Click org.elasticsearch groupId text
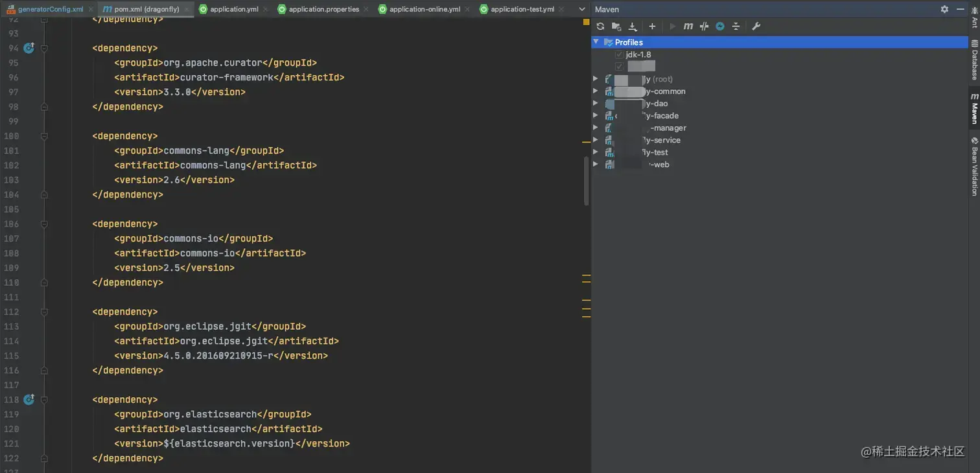Viewport: 980px width, 473px height. (x=210, y=414)
